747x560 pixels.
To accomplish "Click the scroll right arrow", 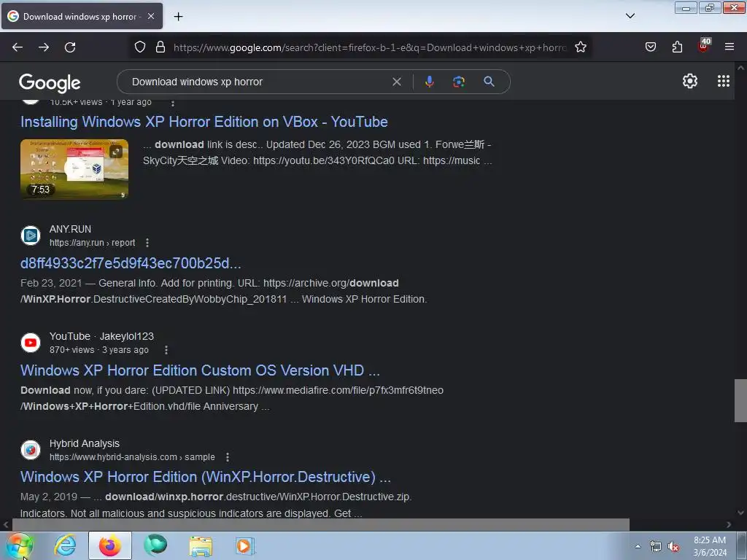I will [729, 524].
